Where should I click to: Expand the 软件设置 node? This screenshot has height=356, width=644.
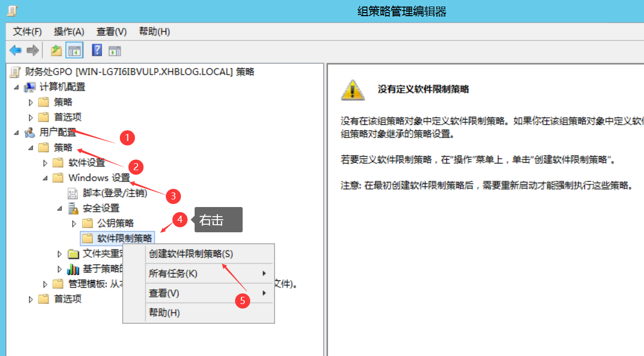pyautogui.click(x=45, y=163)
